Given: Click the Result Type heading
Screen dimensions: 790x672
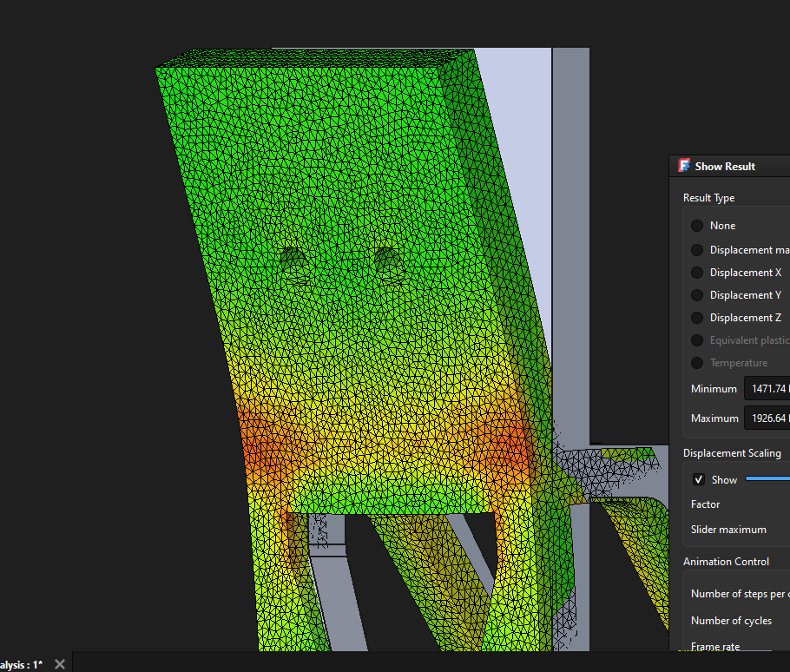Looking at the screenshot, I should (708, 198).
